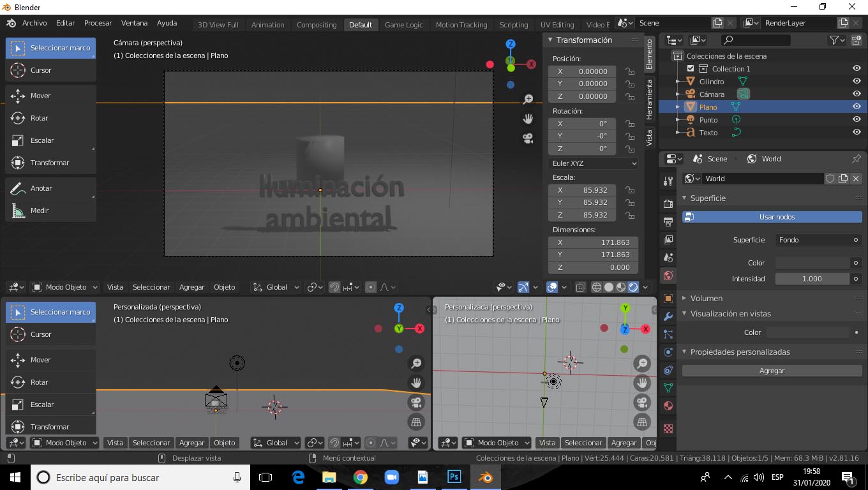The height and width of the screenshot is (490, 868).
Task: Select the Escalar tool in top viewport
Action: point(51,140)
